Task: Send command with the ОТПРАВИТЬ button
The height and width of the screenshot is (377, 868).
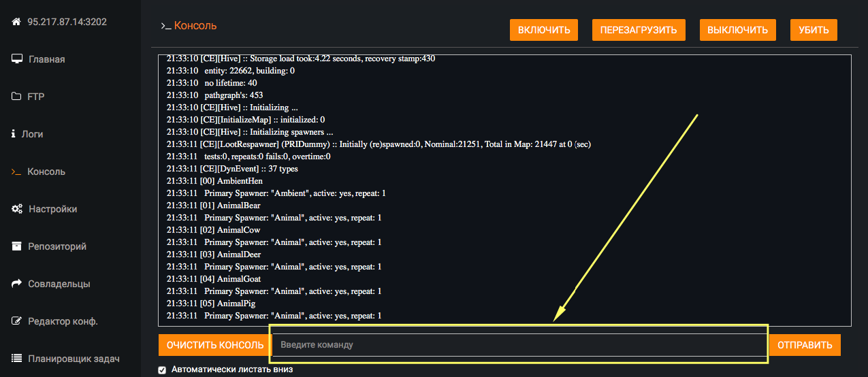Action: tap(805, 345)
